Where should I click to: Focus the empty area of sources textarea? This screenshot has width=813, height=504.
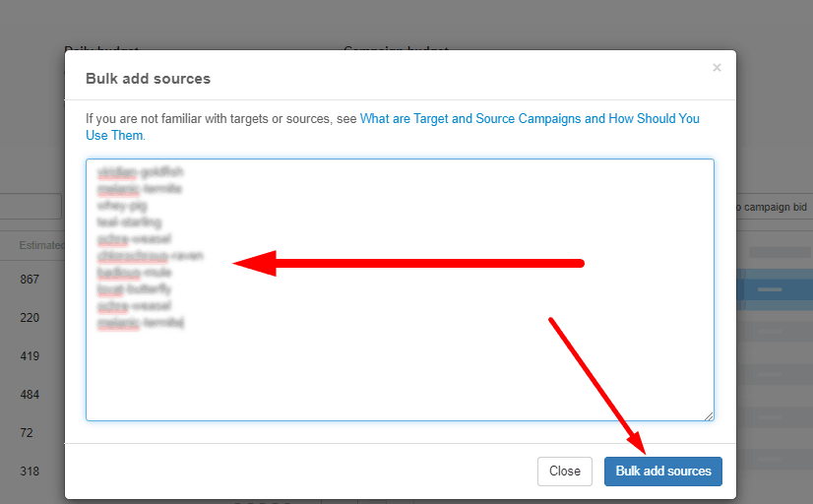point(400,373)
